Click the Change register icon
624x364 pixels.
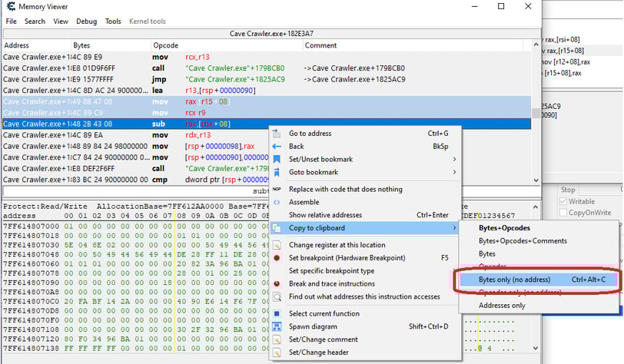tap(277, 245)
